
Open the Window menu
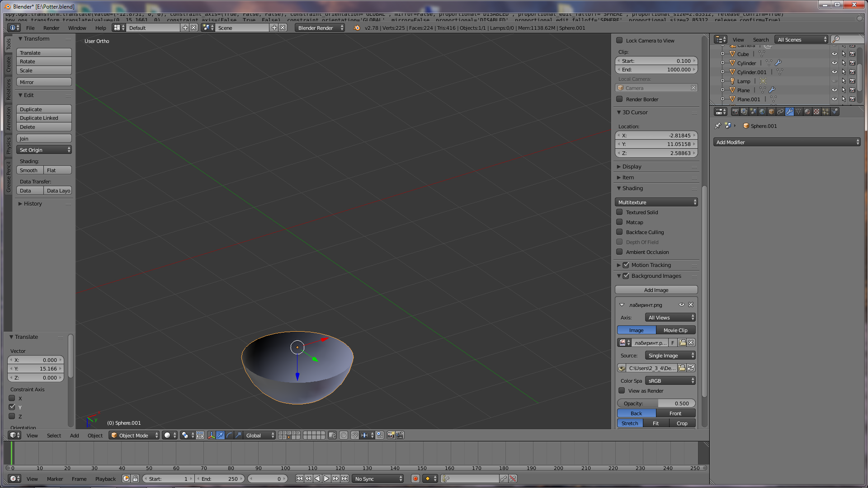[77, 28]
